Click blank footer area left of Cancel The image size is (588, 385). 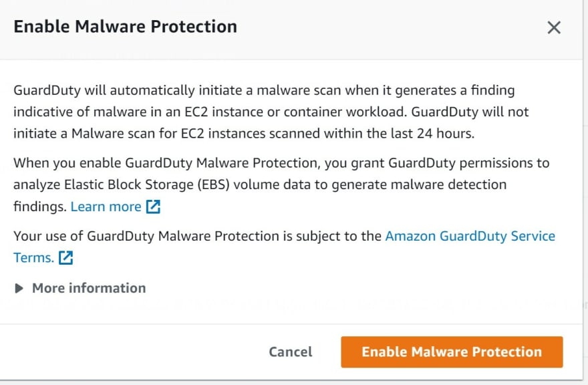131,352
